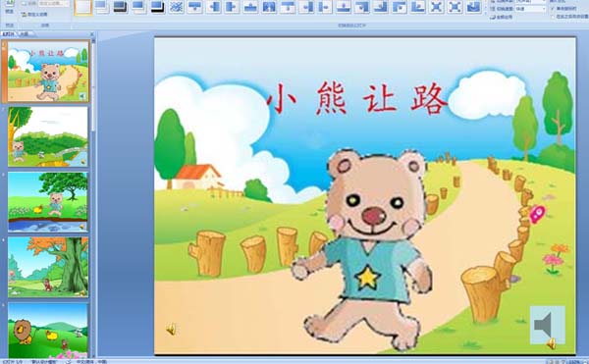This screenshot has width=589, height=364.
Task: Pick the X-shaped transition effect icon
Action: click(436, 7)
